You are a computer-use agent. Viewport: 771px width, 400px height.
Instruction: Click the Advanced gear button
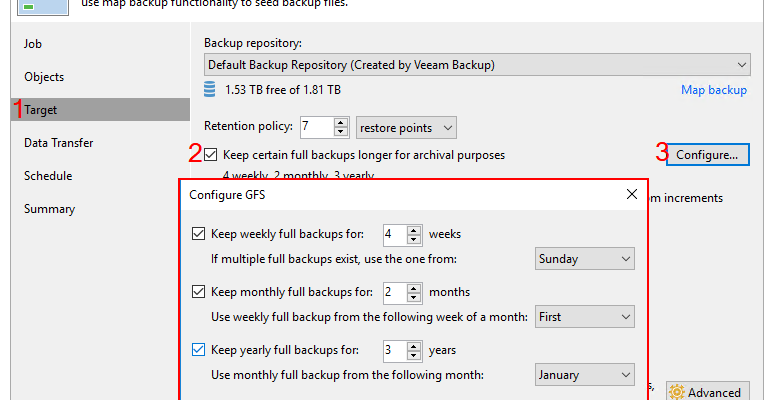(x=708, y=392)
